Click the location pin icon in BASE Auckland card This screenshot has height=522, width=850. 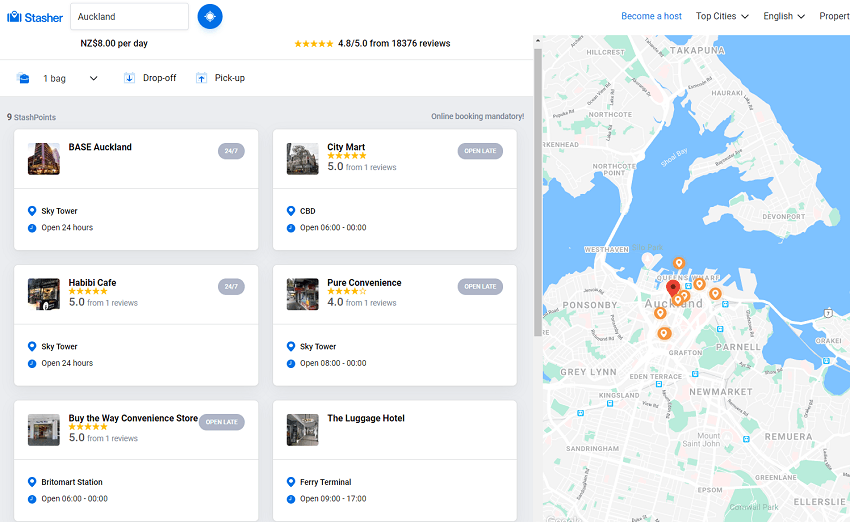pyautogui.click(x=32, y=211)
